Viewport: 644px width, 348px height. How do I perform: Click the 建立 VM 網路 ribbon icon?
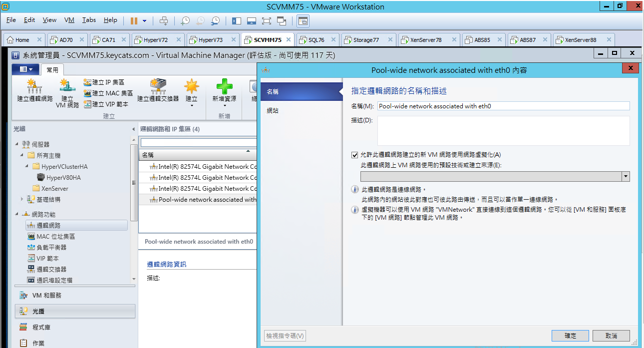pyautogui.click(x=67, y=94)
